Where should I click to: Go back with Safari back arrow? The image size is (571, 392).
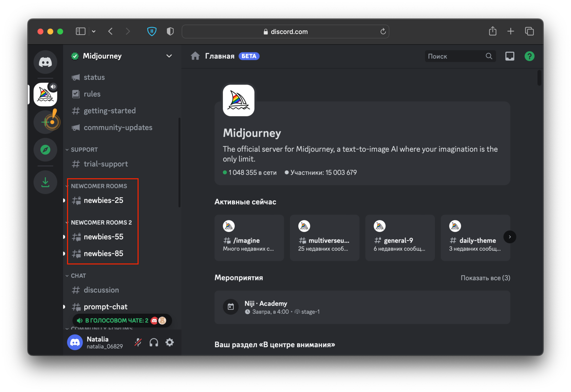[110, 32]
